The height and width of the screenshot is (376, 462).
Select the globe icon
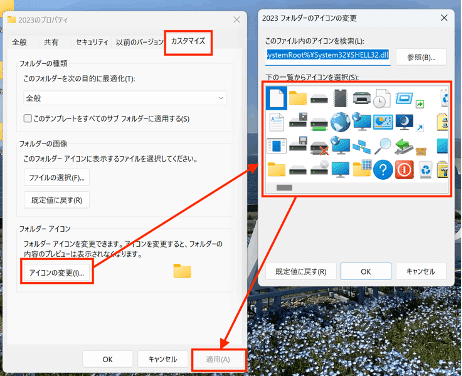point(340,122)
